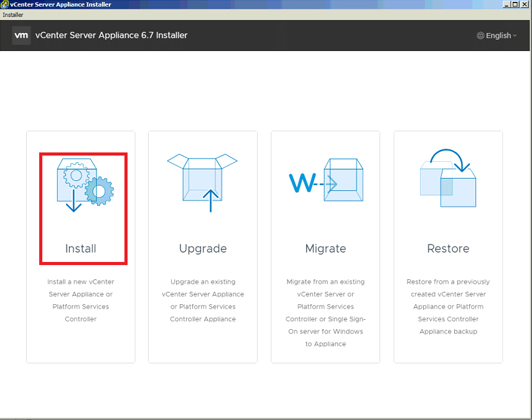Close the installer window

click(x=524, y=4)
